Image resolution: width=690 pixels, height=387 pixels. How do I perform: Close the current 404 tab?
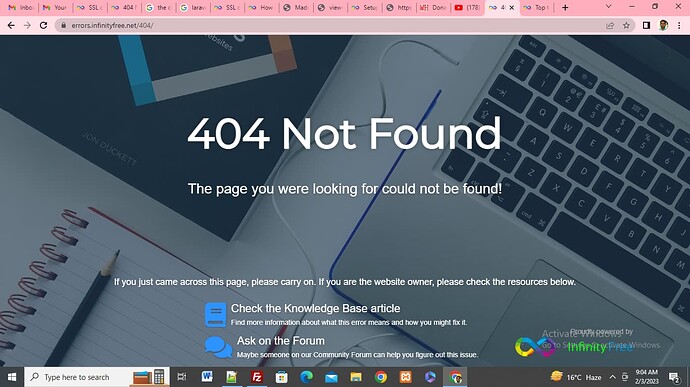pyautogui.click(x=511, y=7)
